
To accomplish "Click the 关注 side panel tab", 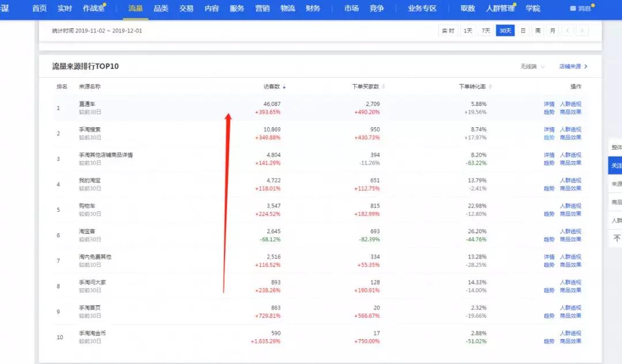I will [x=615, y=166].
